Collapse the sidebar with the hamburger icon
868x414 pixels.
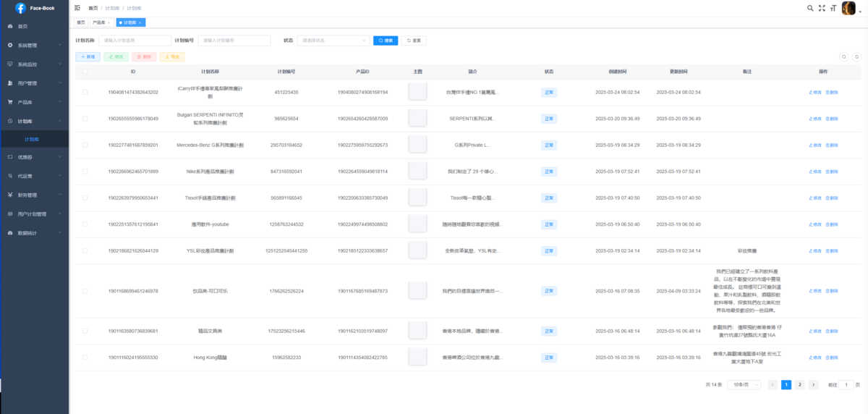77,8
